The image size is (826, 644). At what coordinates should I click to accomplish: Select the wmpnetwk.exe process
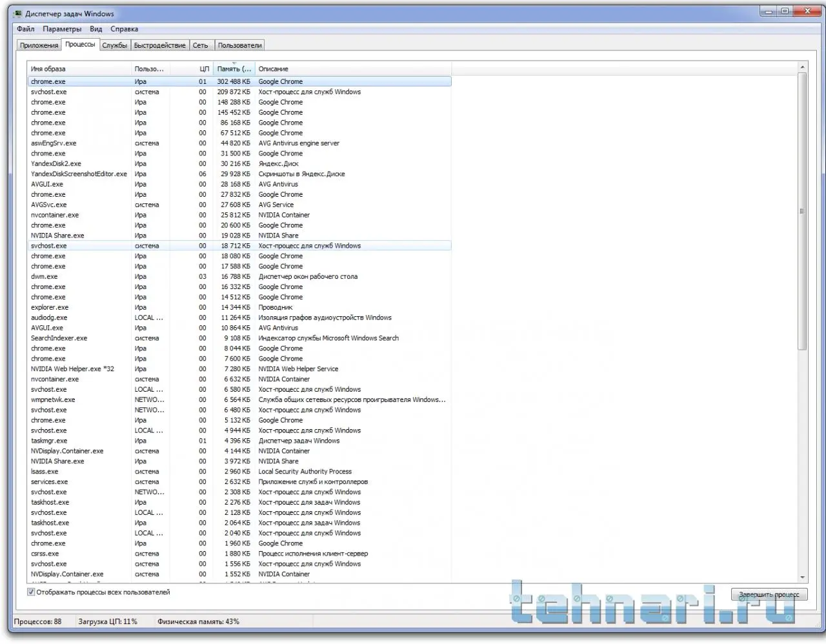pyautogui.click(x=239, y=400)
